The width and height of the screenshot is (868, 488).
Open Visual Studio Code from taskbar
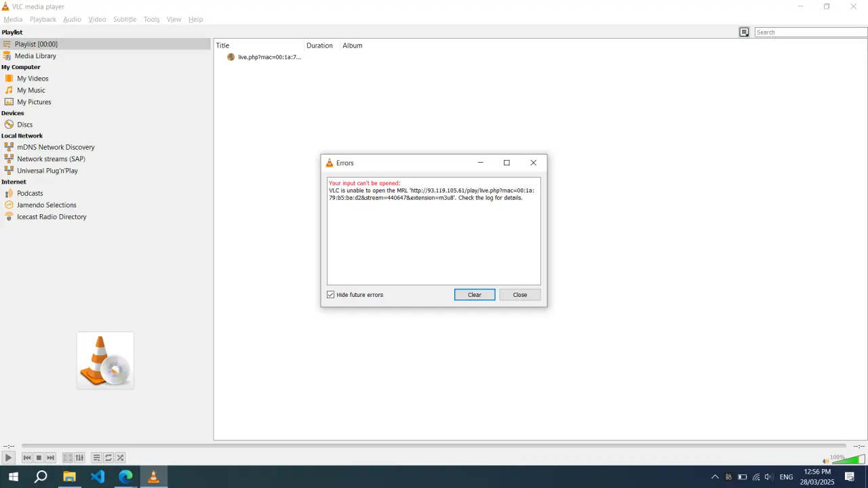click(98, 476)
